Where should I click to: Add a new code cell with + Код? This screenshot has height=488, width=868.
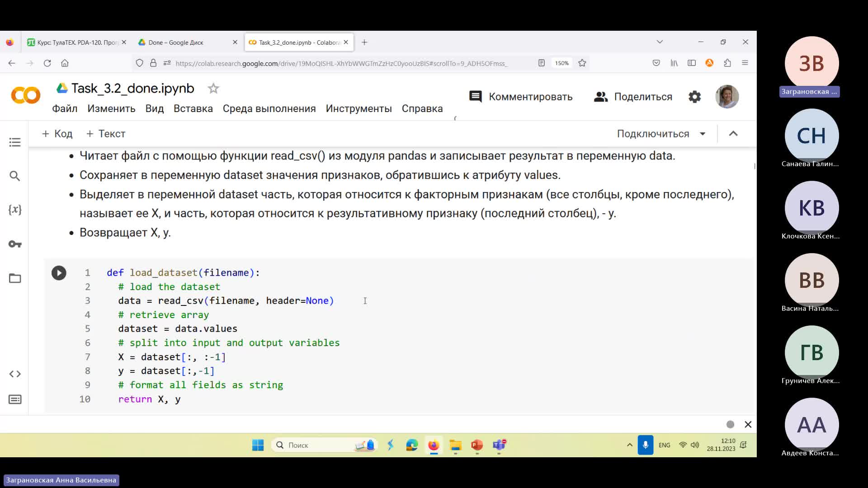coord(57,134)
